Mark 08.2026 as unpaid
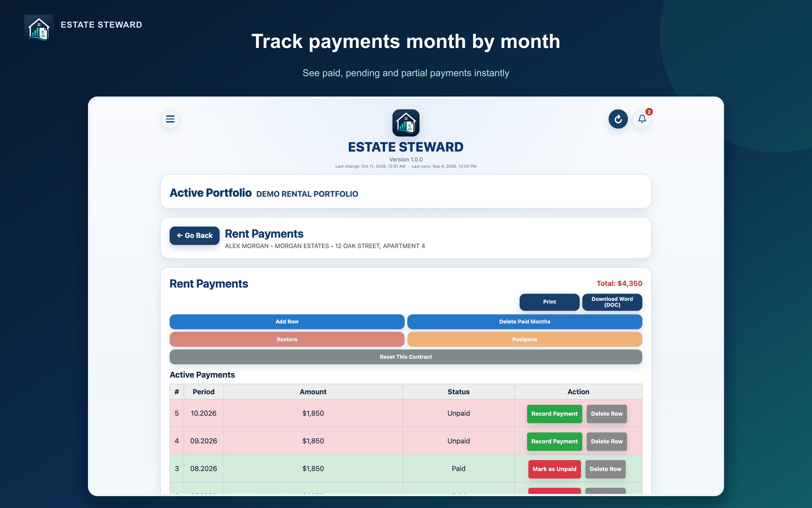812x508 pixels. [554, 469]
